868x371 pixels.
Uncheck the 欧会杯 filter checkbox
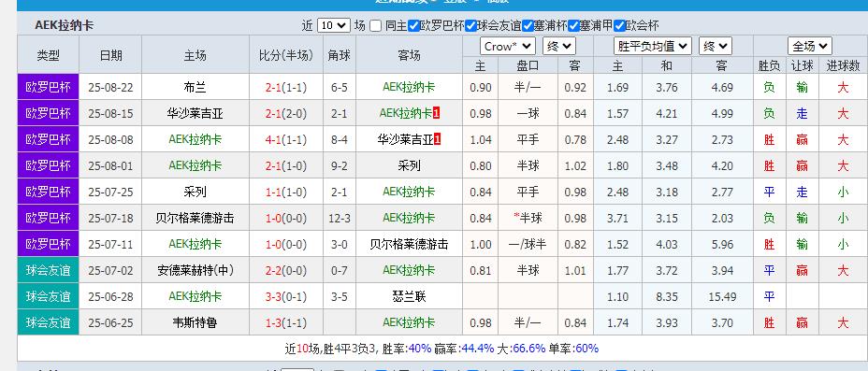pyautogui.click(x=619, y=25)
